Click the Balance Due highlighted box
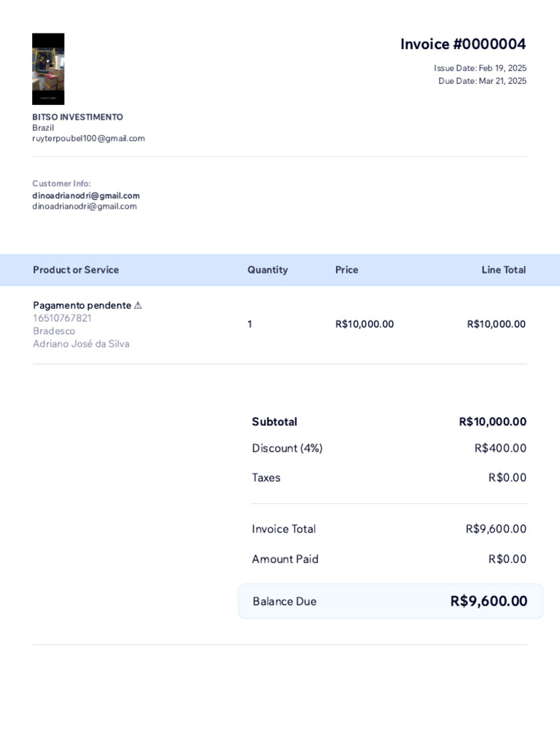560x747 pixels. (x=391, y=601)
